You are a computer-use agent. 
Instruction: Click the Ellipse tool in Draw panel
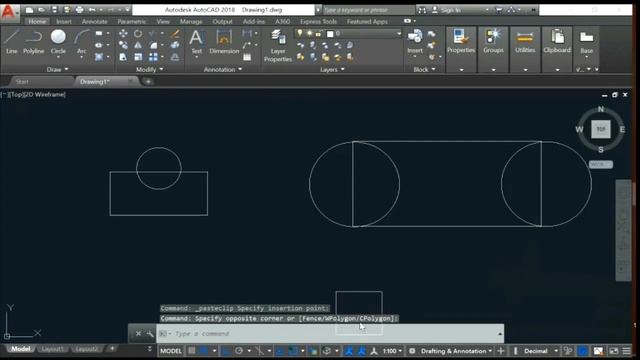(x=99, y=45)
